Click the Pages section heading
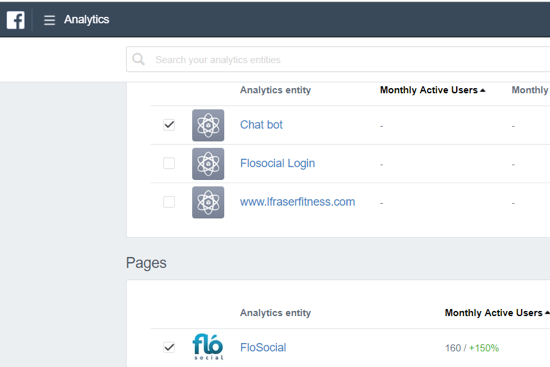The image size is (550, 367). click(146, 263)
